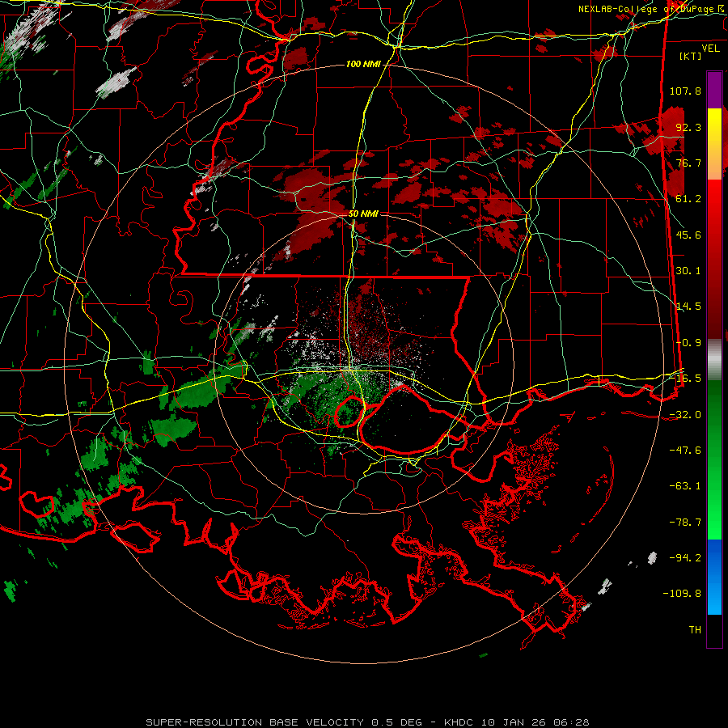Click the -32.0 legend value
Image resolution: width=728 pixels, height=728 pixels.
click(x=685, y=415)
